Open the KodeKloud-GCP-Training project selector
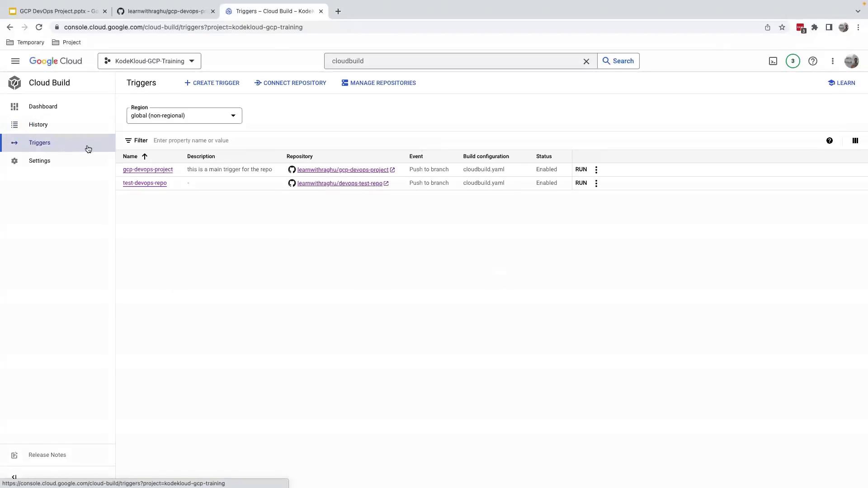The height and width of the screenshot is (488, 868). pyautogui.click(x=149, y=61)
